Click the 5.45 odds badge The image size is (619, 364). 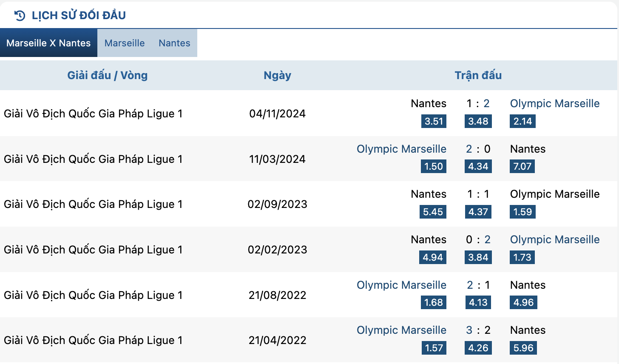433,212
